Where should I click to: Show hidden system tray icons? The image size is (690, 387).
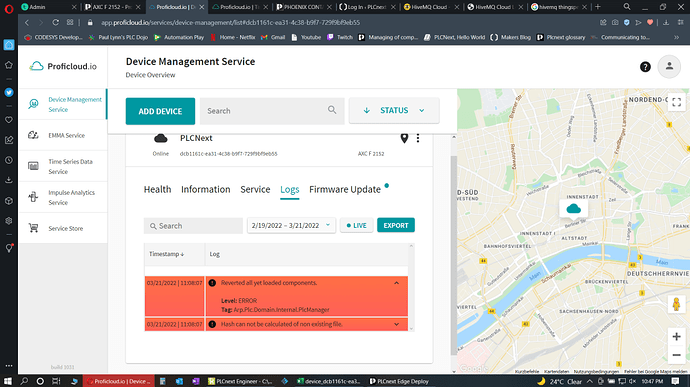[590, 381]
